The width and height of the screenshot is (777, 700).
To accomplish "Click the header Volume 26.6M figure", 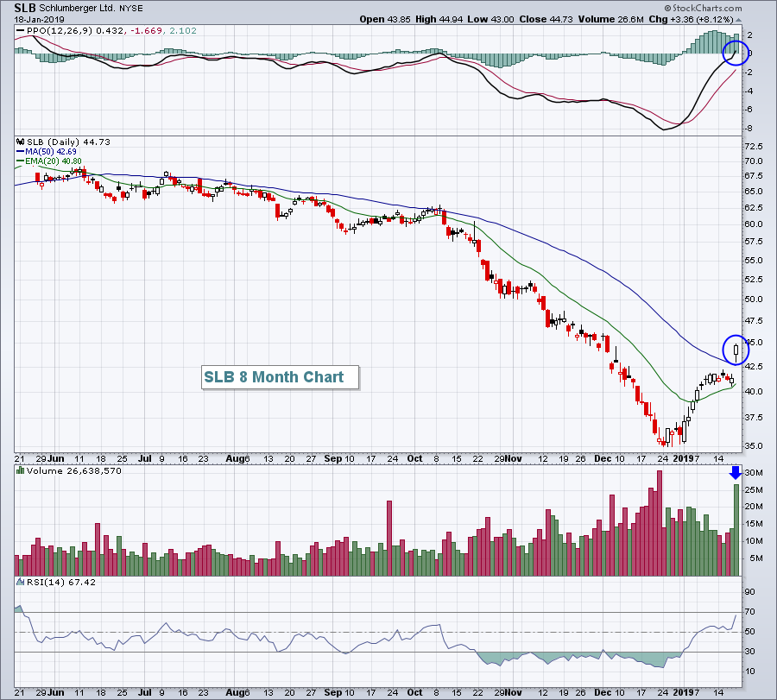I will [610, 19].
